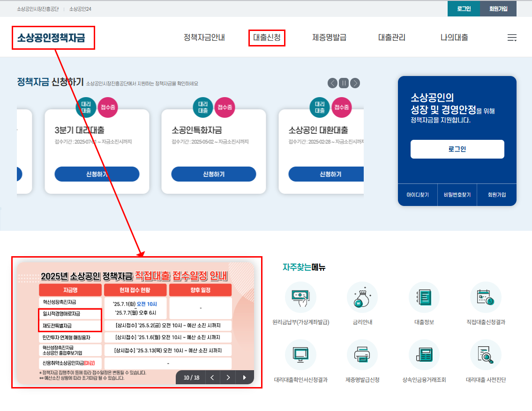Select 소공인특화자금 card title

[x=197, y=130]
